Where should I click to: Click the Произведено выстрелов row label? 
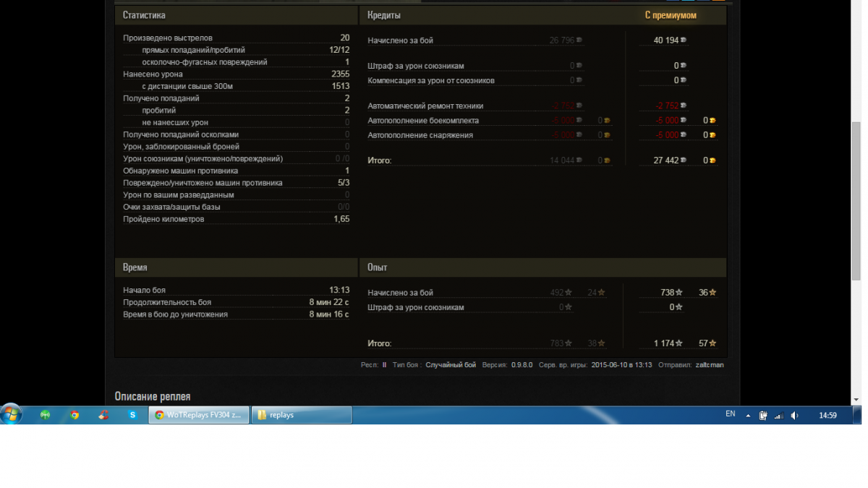168,38
